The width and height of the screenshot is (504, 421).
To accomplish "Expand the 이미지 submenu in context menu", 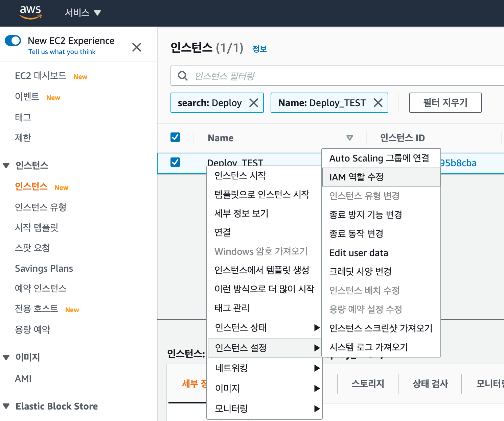I will pyautogui.click(x=264, y=388).
